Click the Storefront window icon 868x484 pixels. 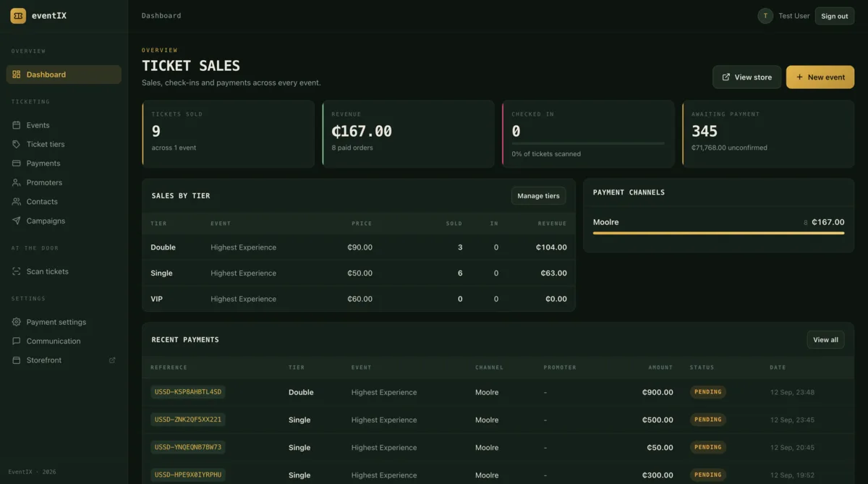tap(17, 360)
